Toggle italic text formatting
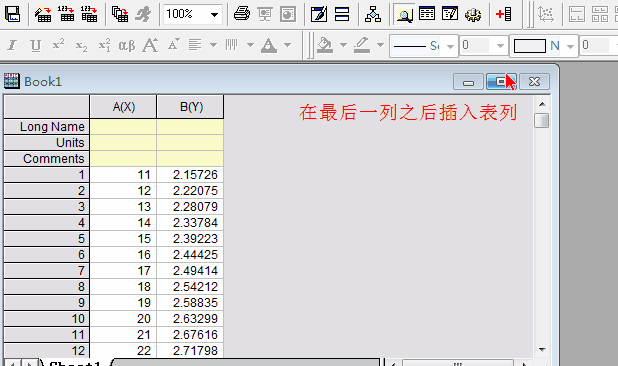Image resolution: width=618 pixels, height=366 pixels. click(12, 46)
